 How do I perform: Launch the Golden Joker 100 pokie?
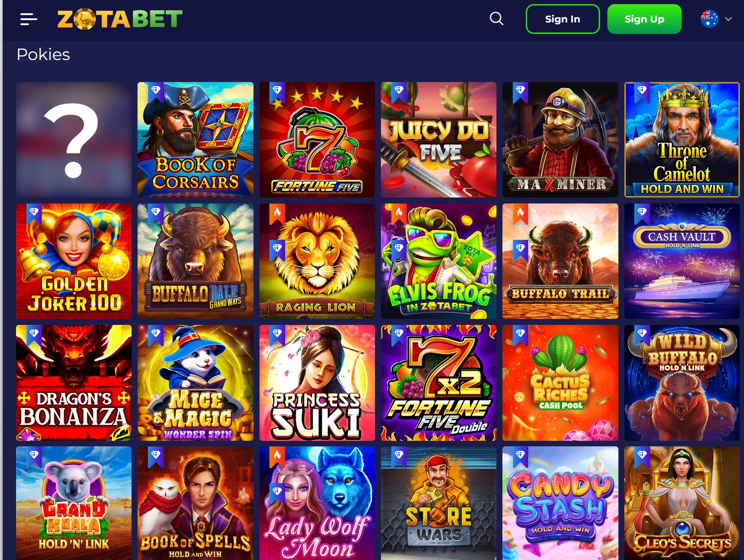[74, 261]
